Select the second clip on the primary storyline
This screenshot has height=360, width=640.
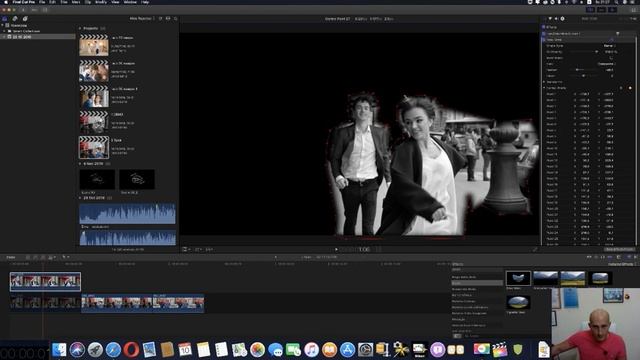(x=117, y=303)
